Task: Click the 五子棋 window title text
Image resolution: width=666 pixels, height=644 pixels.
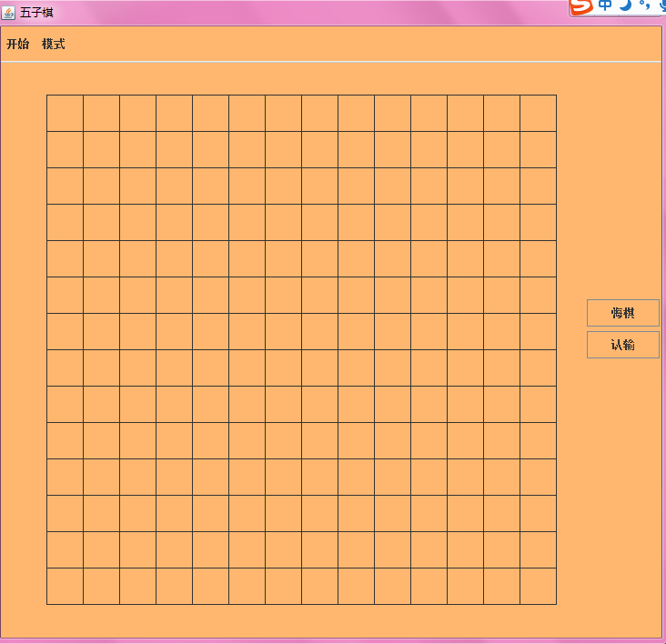Action: 37,13
